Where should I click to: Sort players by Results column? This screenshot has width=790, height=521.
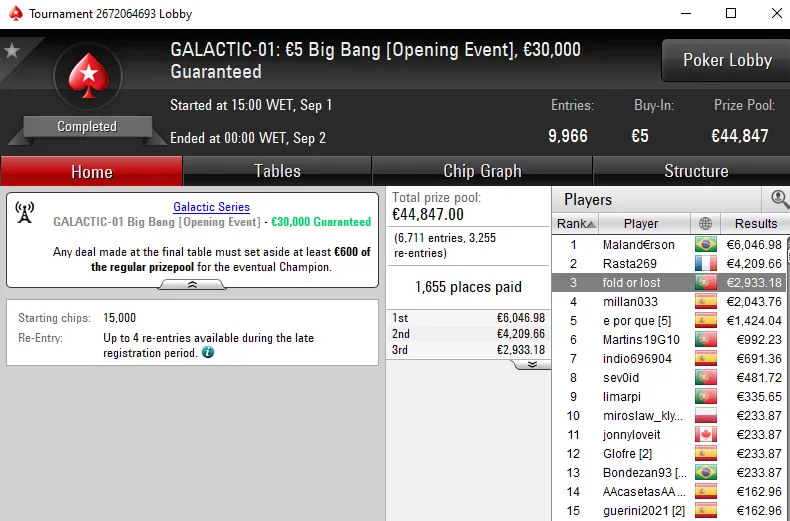click(755, 224)
